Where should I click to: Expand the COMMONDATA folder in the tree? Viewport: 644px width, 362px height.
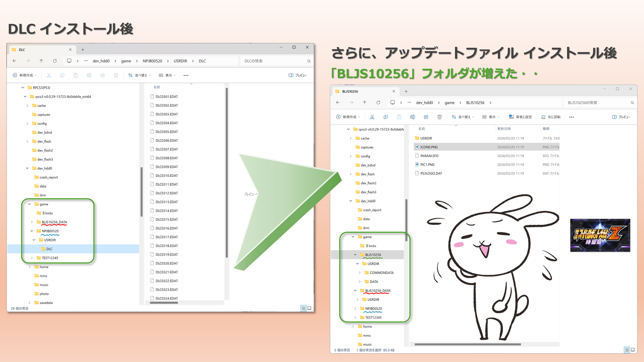360,273
